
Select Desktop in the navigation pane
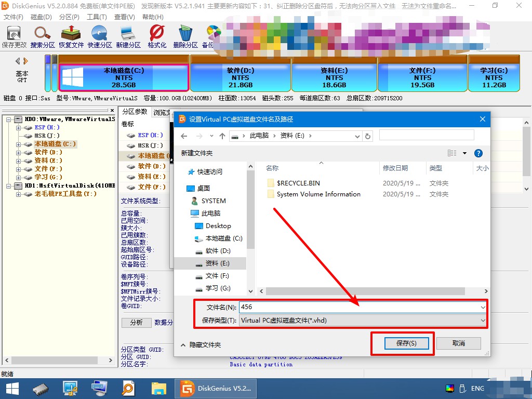point(213,226)
